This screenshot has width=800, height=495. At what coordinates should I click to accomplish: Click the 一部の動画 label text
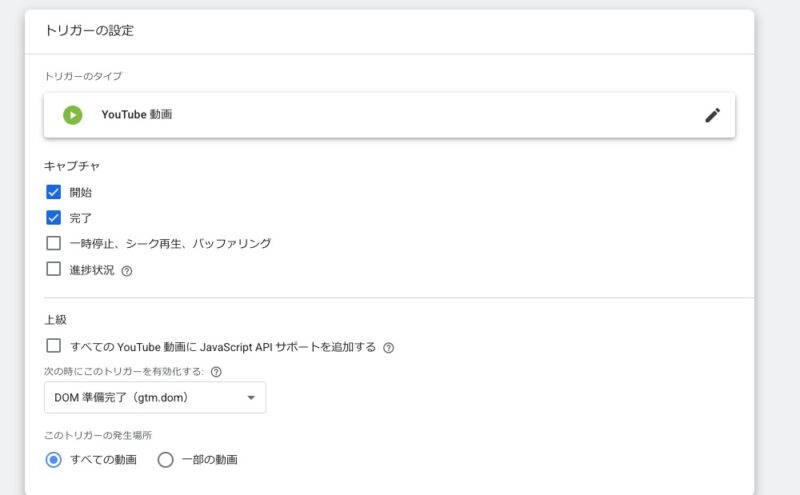click(210, 460)
